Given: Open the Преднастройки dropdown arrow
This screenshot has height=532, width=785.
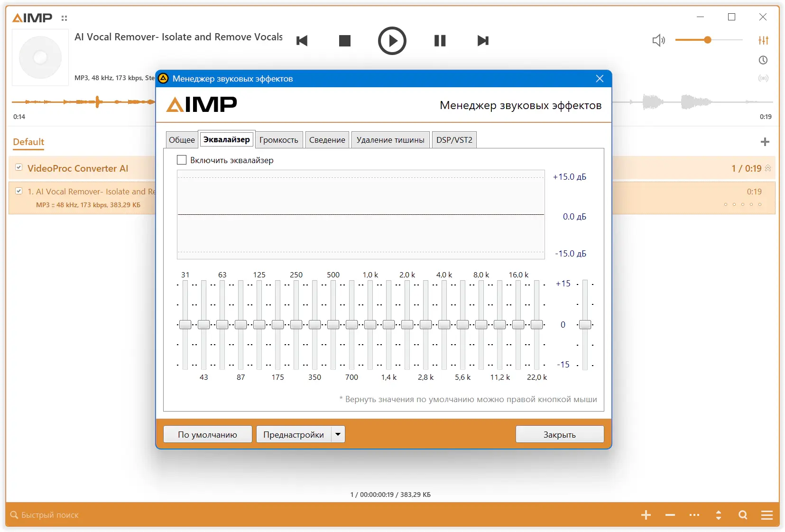Looking at the screenshot, I should coord(338,434).
